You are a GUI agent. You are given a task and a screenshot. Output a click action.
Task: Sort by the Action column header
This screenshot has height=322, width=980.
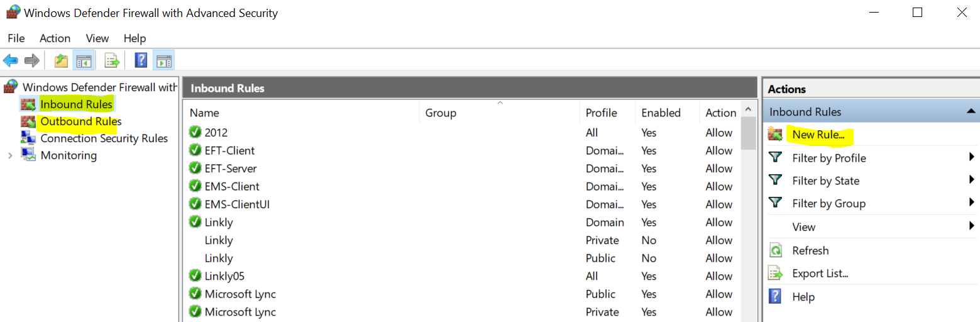720,113
